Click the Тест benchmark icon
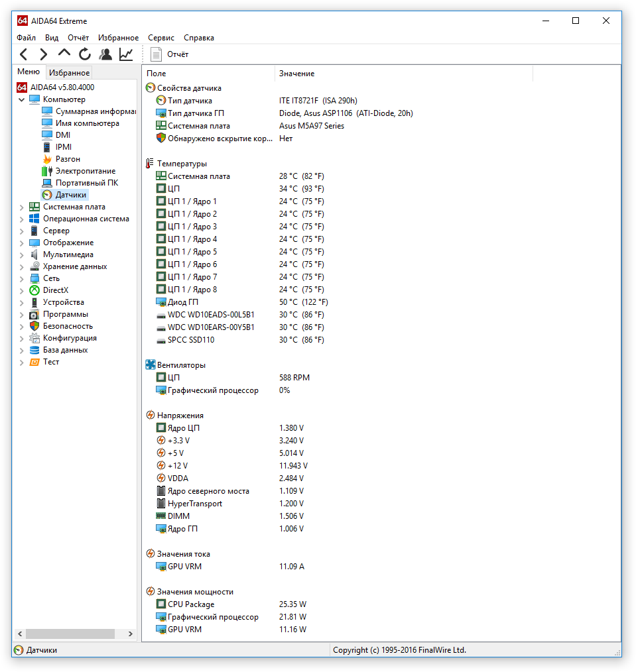Image resolution: width=636 pixels, height=672 pixels. [x=34, y=362]
